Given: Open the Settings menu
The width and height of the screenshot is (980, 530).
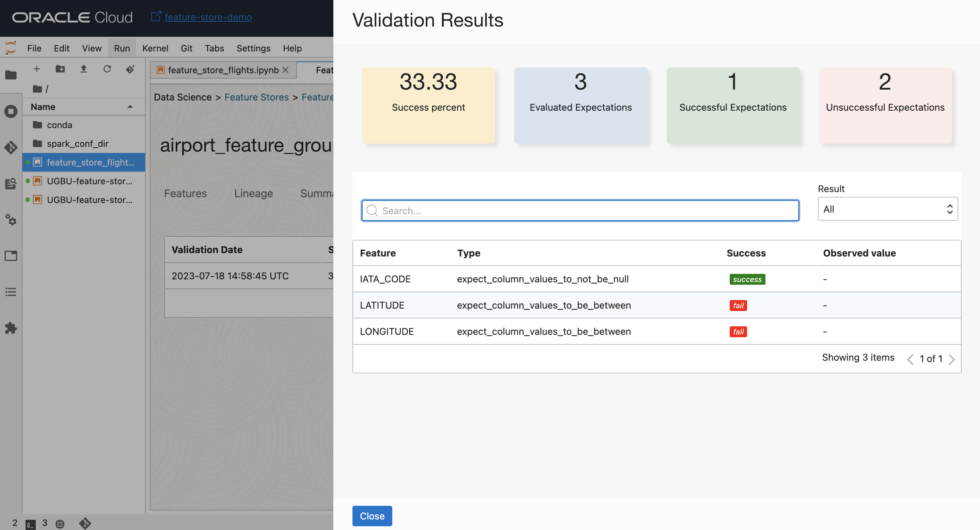Looking at the screenshot, I should point(253,48).
